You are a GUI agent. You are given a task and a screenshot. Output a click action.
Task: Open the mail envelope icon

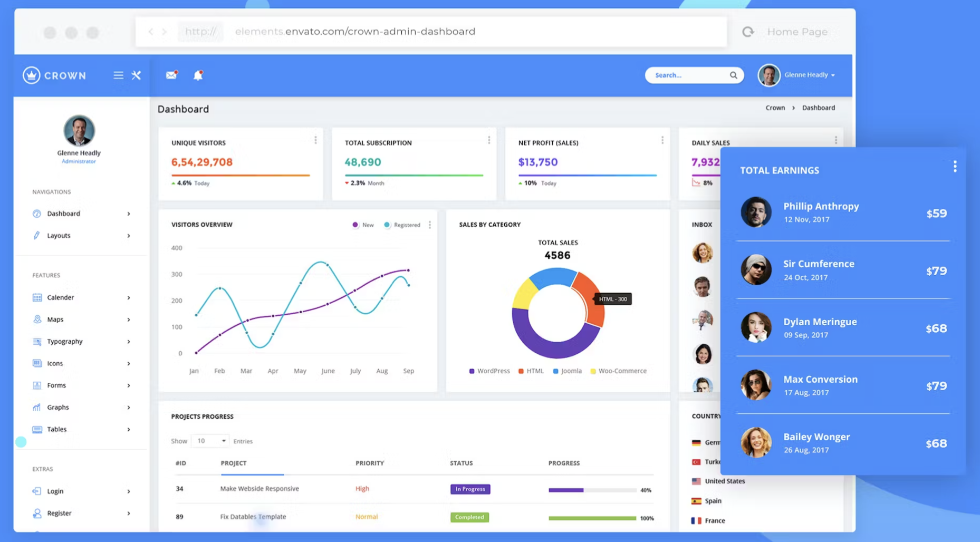pyautogui.click(x=171, y=75)
